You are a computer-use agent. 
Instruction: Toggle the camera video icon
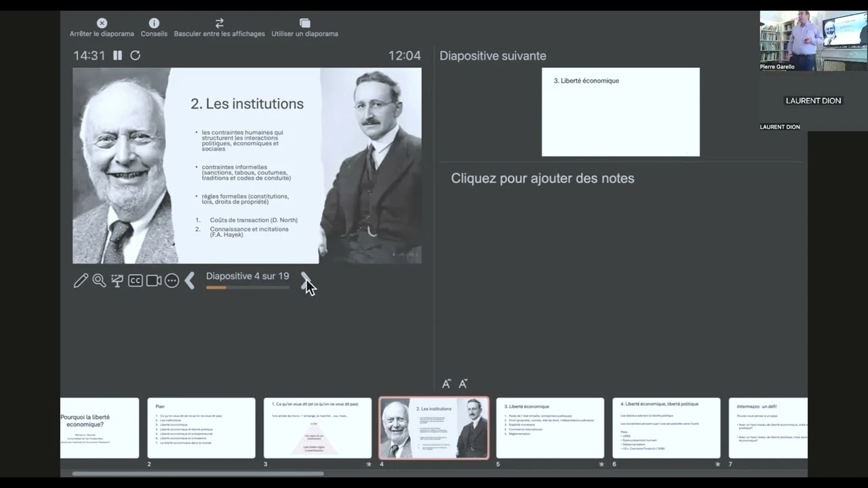click(154, 281)
